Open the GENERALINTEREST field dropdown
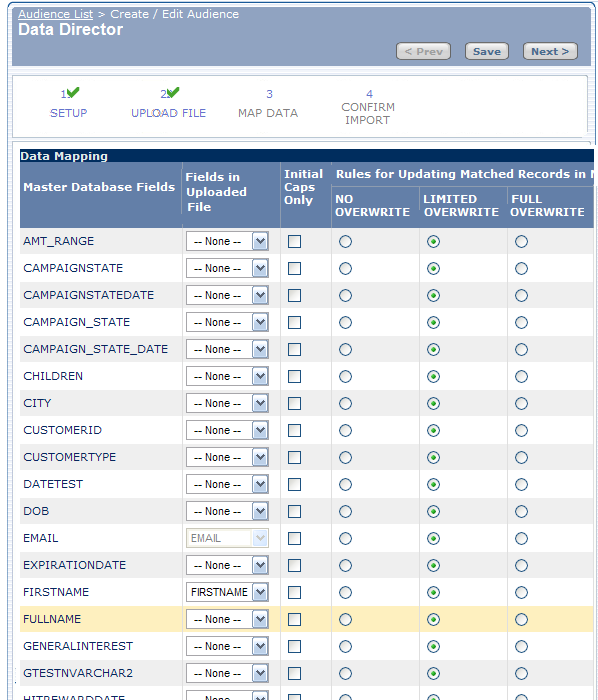Image resolution: width=598 pixels, height=700 pixels. point(227,646)
